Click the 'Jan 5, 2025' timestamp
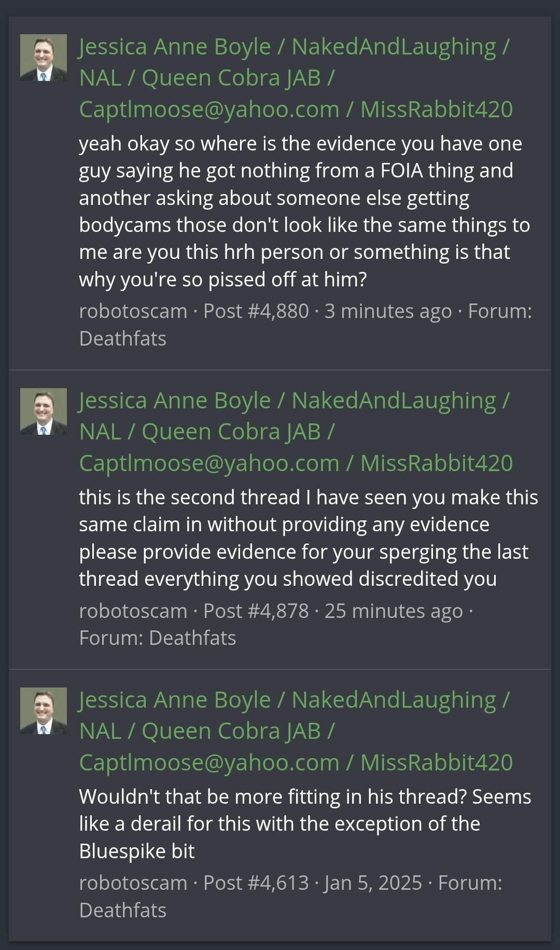This screenshot has width=560, height=950. pos(373,883)
